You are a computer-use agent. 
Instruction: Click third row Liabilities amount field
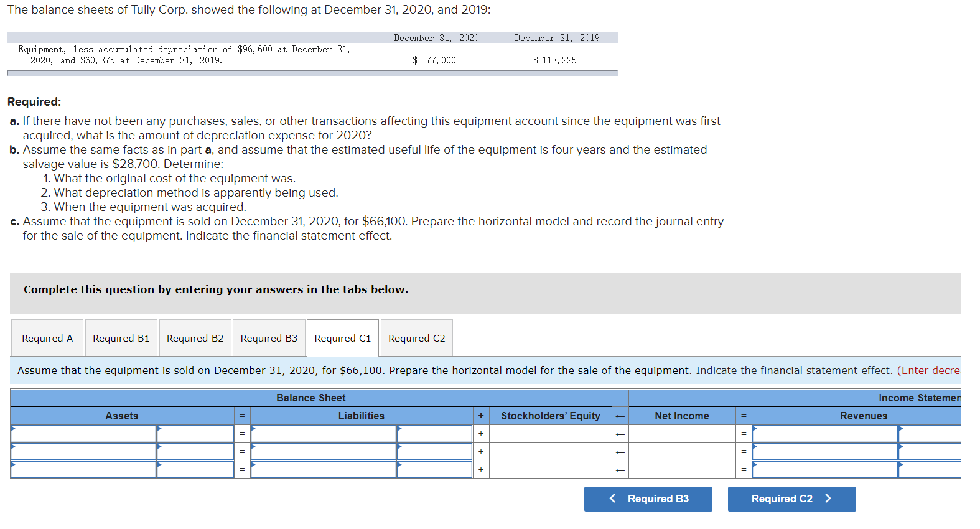click(x=435, y=470)
